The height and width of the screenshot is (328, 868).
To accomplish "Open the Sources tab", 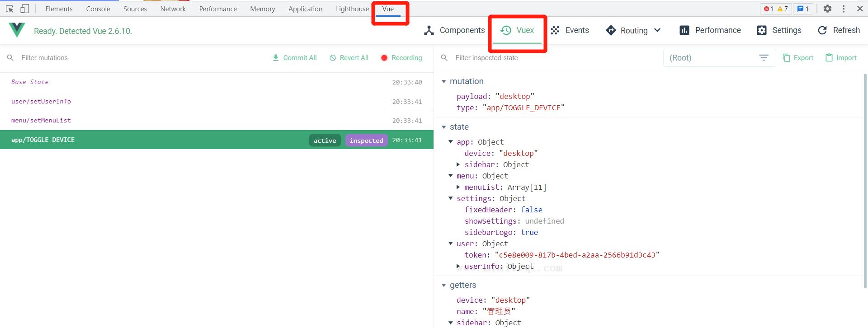I will pyautogui.click(x=135, y=9).
